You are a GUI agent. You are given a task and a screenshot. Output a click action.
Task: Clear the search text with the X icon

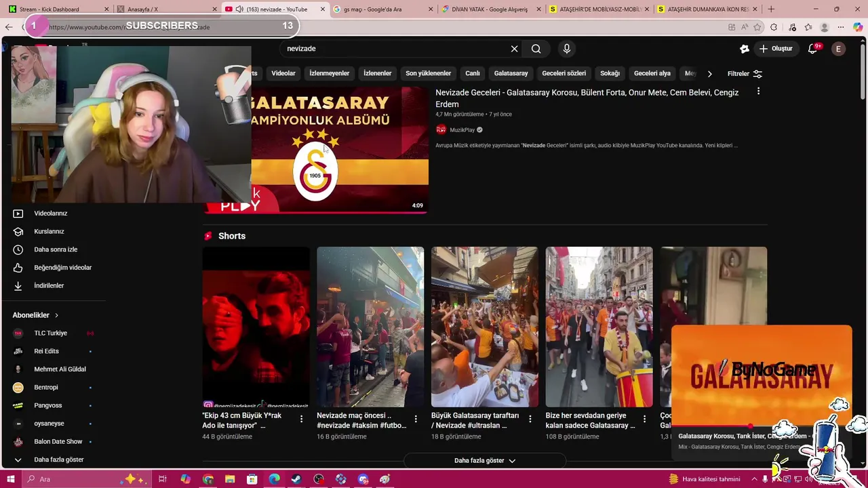click(514, 49)
